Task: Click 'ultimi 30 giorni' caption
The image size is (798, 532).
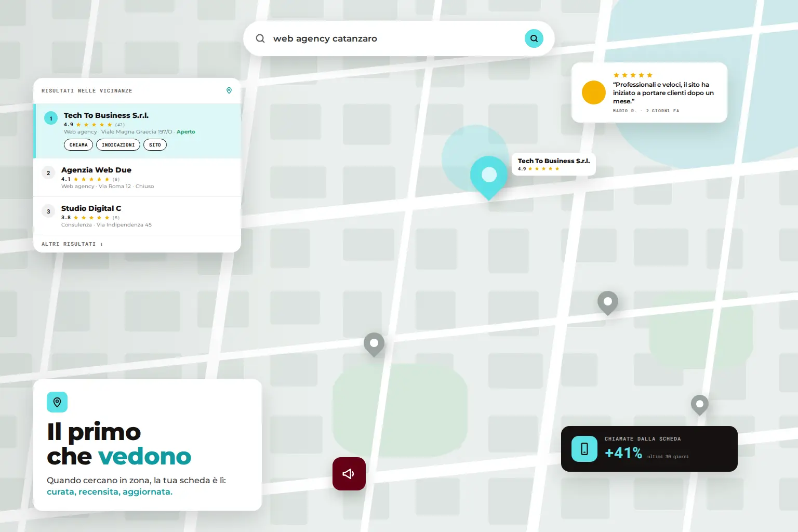Action: 668,457
